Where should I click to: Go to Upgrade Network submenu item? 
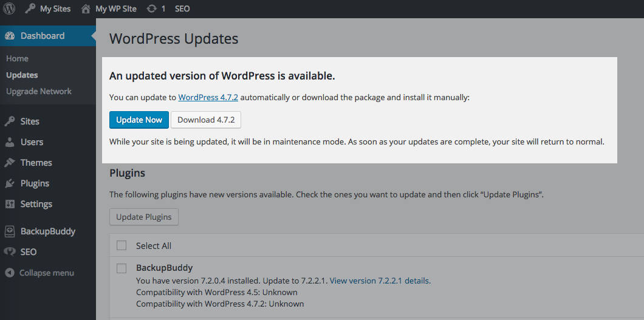[x=39, y=91]
